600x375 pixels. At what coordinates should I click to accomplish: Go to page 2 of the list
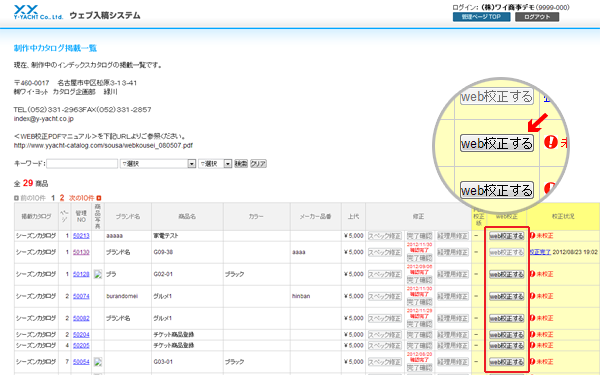click(62, 198)
